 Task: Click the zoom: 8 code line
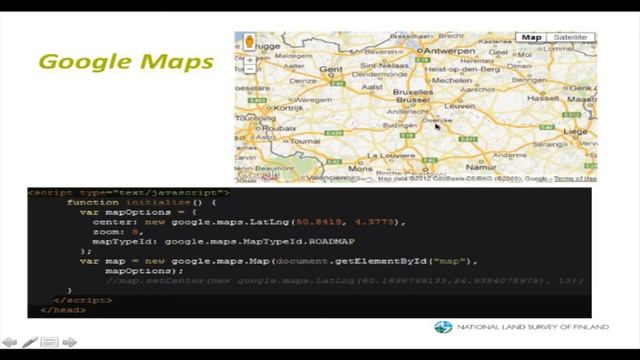click(118, 232)
